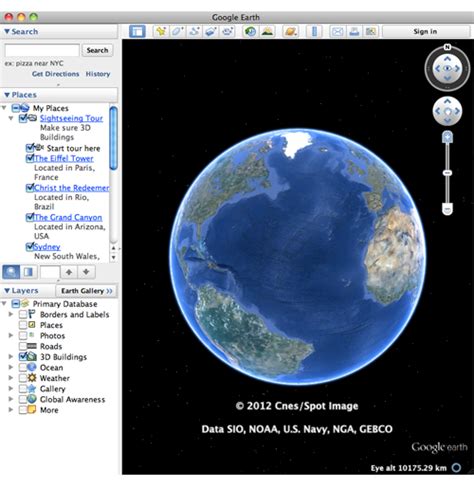Toggle the sidebar panel toolbar button
This screenshot has width=474, height=488.
click(x=137, y=32)
